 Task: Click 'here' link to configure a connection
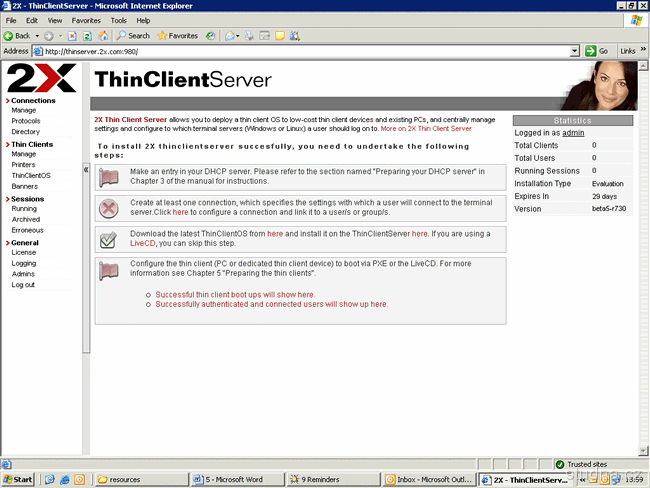[180, 212]
